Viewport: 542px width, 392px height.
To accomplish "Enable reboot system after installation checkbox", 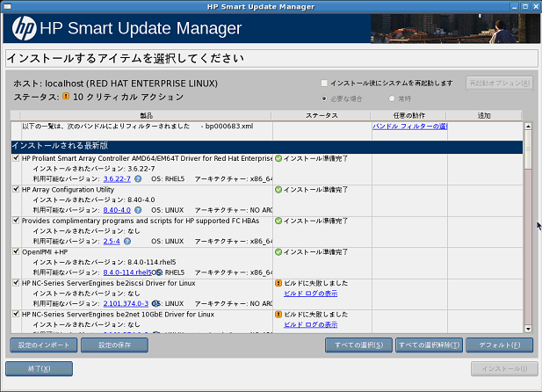I will pyautogui.click(x=324, y=83).
